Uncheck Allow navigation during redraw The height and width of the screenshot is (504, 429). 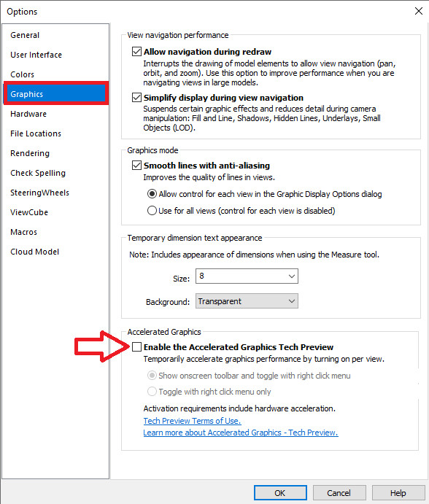(x=136, y=52)
